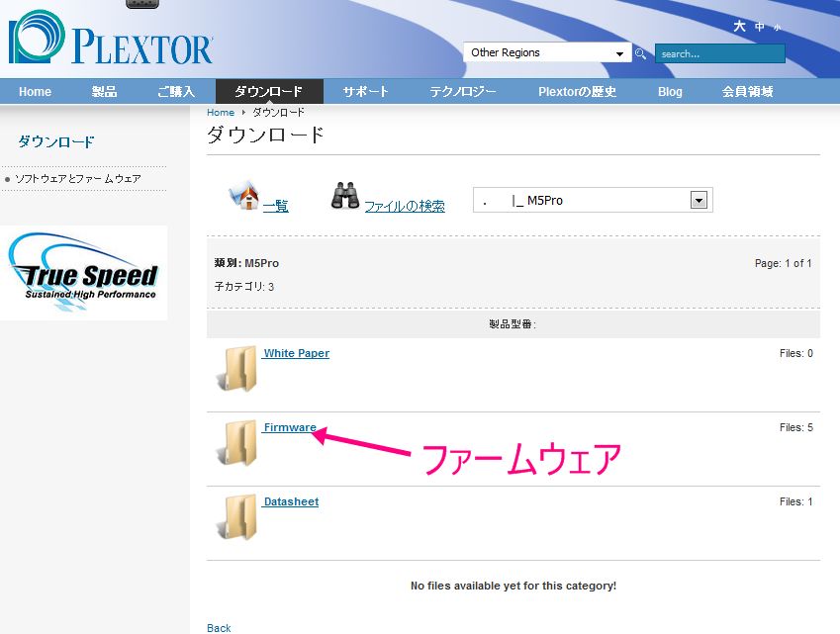Click the 一覧 link
This screenshot has height=634, width=840.
(x=275, y=206)
